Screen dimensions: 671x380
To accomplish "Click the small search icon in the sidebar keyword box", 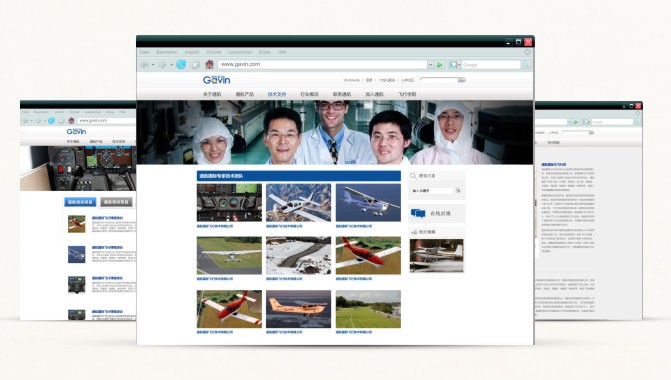I will click(x=458, y=190).
